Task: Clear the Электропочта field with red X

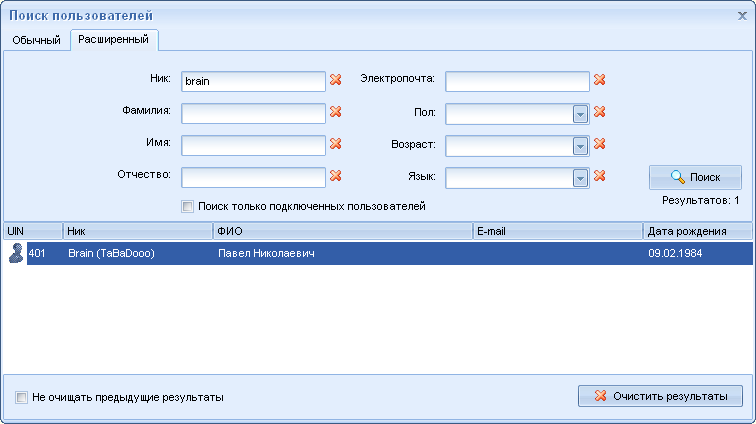Action: pos(600,81)
